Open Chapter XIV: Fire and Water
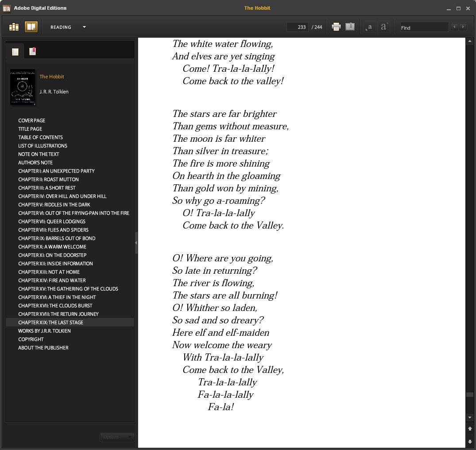476x450 pixels. pos(52,280)
